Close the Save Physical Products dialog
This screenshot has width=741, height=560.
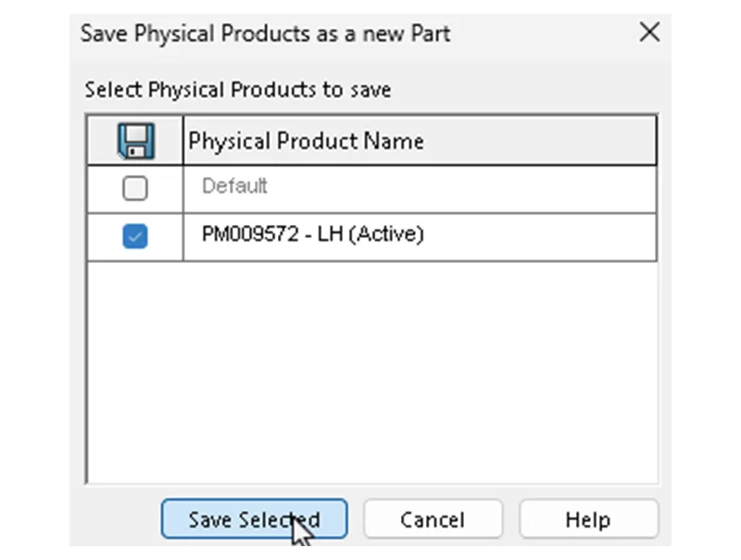650,33
